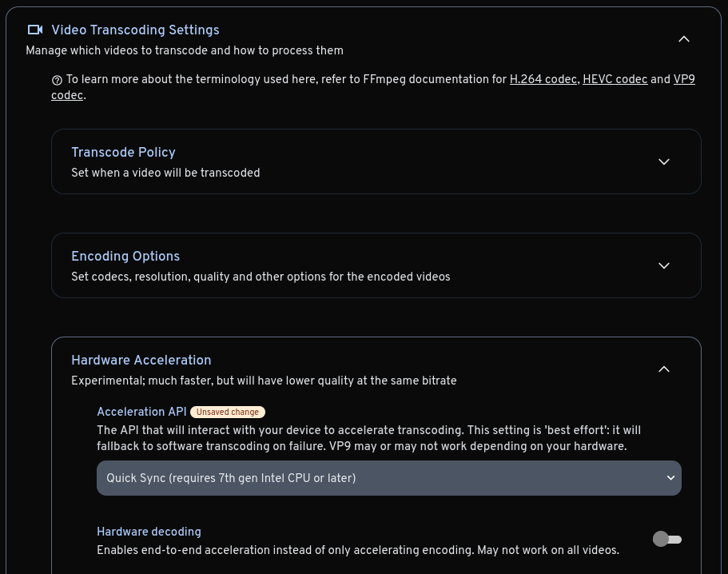Click the Acceleration API label

point(141,413)
